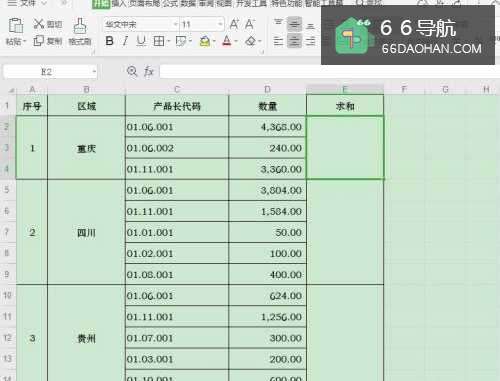This screenshot has height=381, width=500.
Task: Apply underline formatting
Action: pos(141,41)
